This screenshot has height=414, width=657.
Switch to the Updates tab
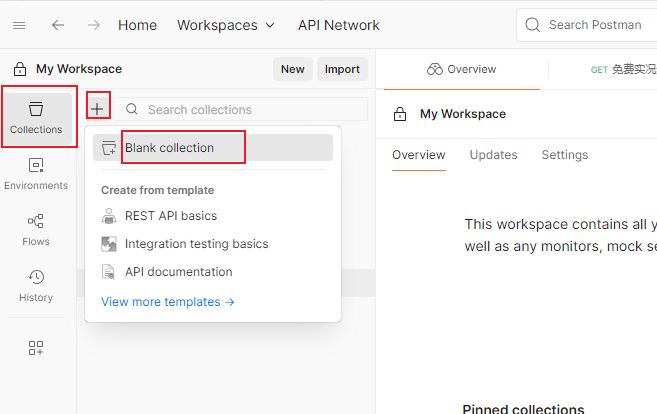493,155
